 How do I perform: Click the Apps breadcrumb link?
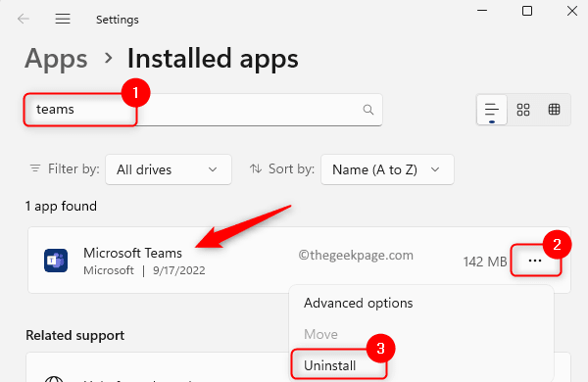coord(56,59)
